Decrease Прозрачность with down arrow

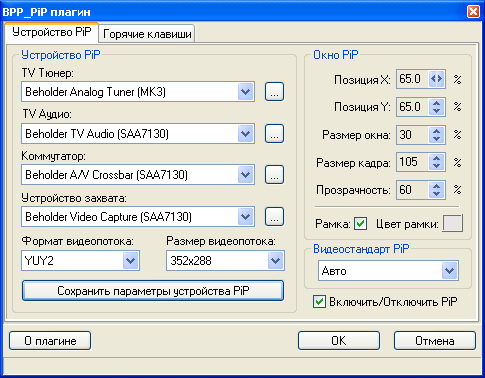437,194
